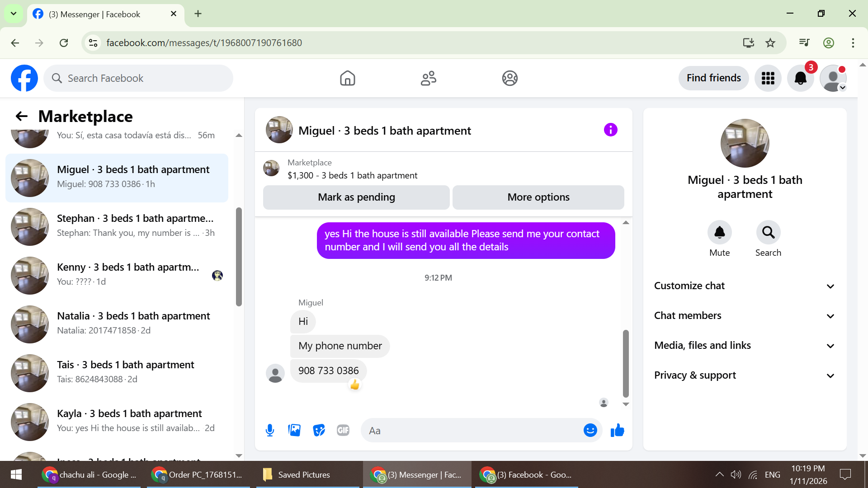Go to the Home feed icon
The image size is (868, 488).
347,78
